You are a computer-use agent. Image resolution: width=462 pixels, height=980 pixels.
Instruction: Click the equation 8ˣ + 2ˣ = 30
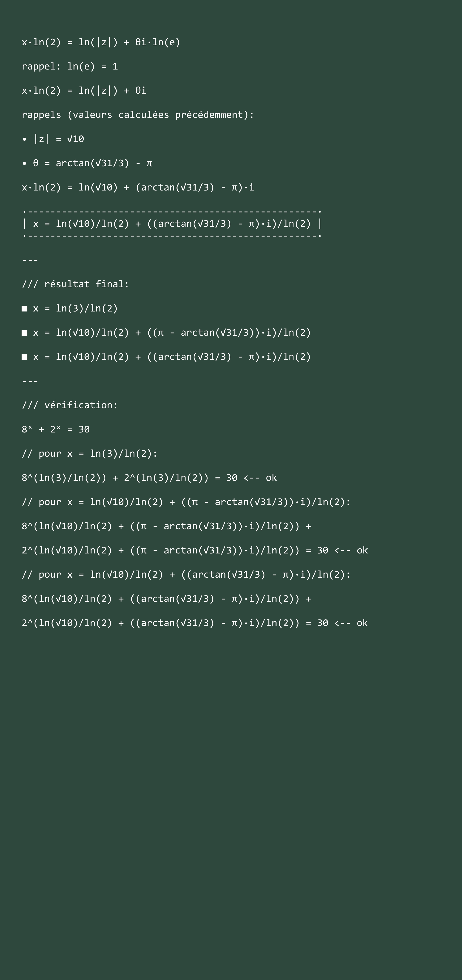point(56,430)
